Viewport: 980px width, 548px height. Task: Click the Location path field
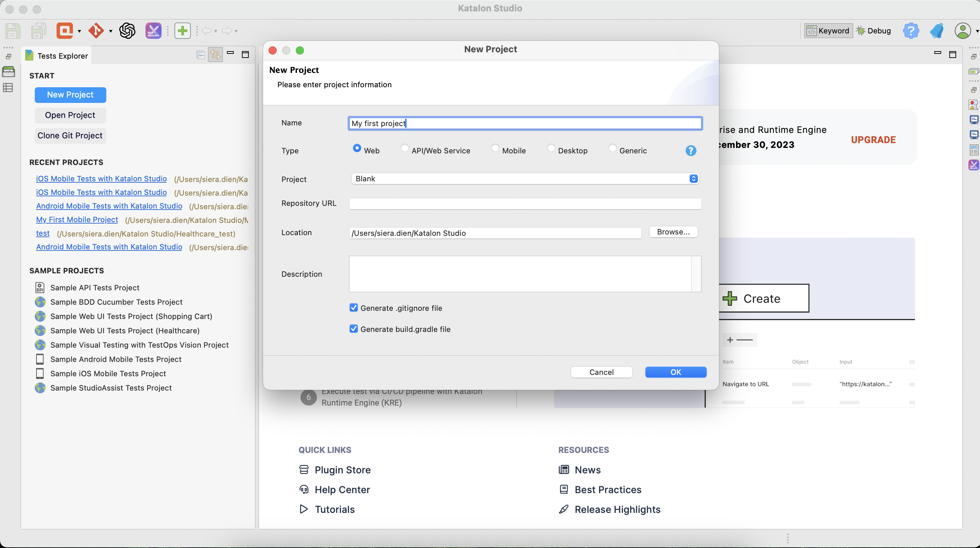495,233
